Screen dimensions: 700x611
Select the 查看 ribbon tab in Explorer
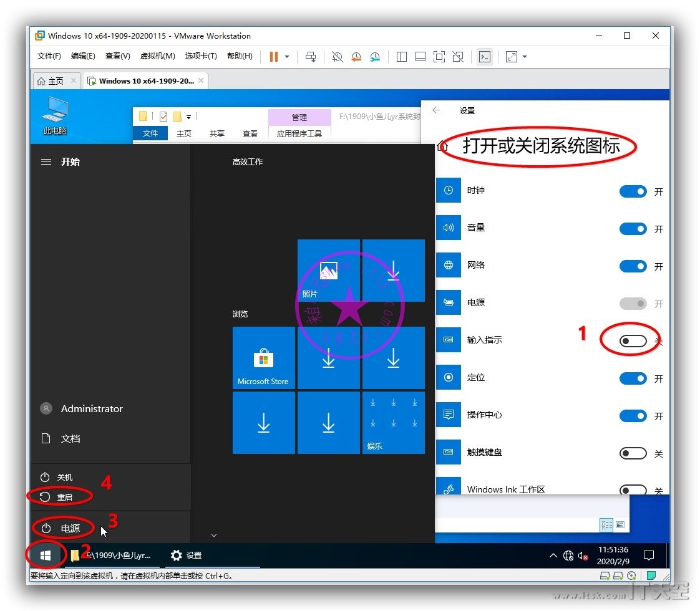pos(250,133)
